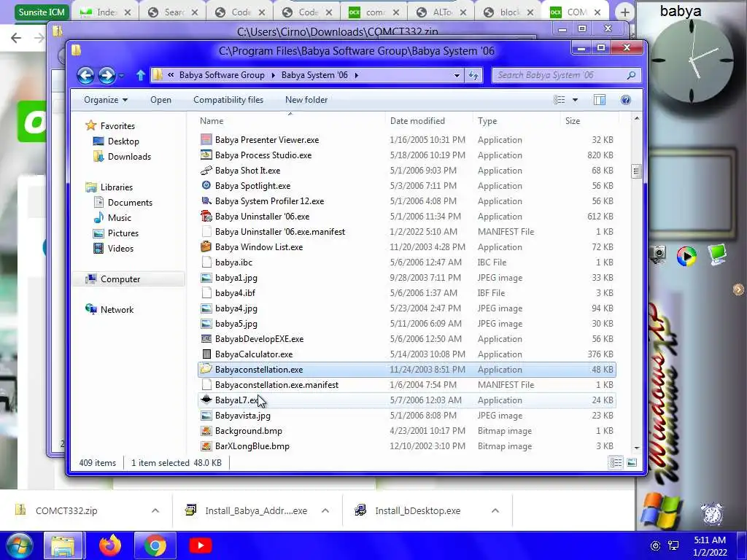Open File Explorer taskbar icon
This screenshot has width=747, height=560.
tap(63, 545)
